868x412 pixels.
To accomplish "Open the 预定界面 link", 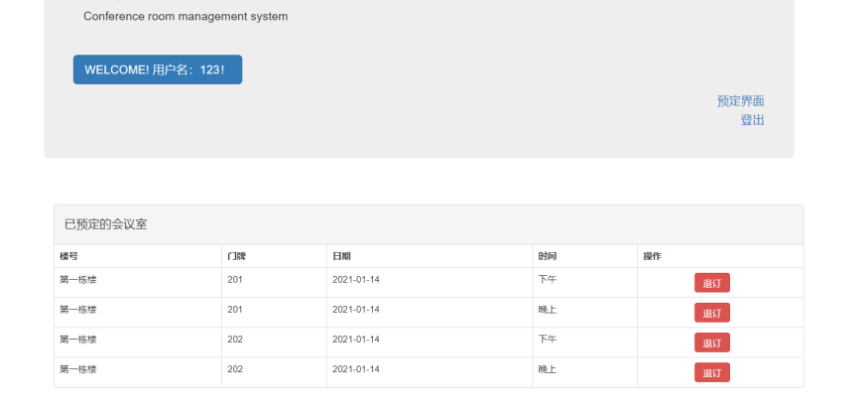I will coord(740,101).
